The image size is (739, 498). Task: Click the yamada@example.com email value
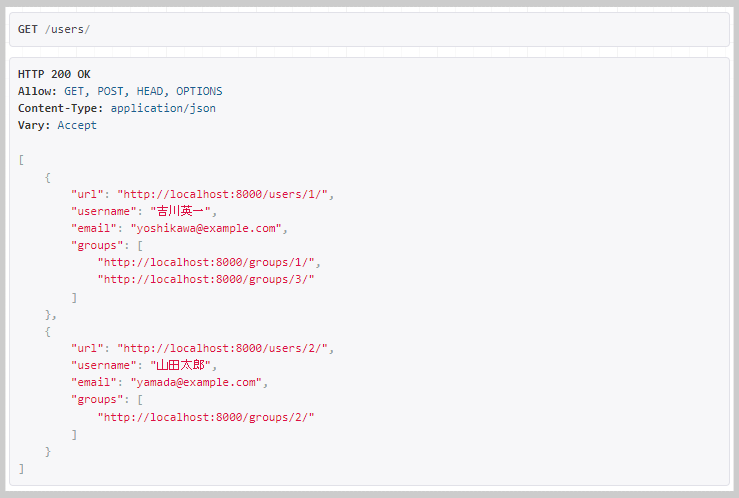coord(196,383)
